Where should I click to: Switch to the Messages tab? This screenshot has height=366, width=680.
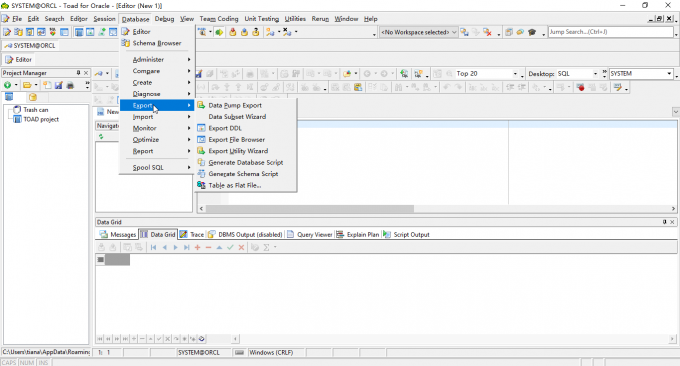click(x=118, y=235)
